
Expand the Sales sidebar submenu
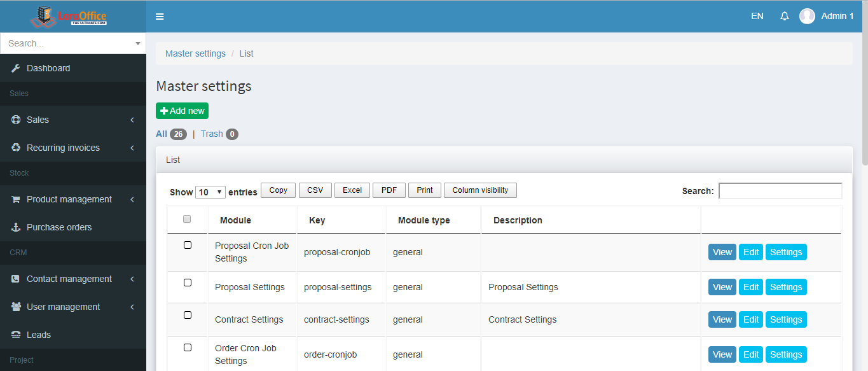(x=72, y=120)
